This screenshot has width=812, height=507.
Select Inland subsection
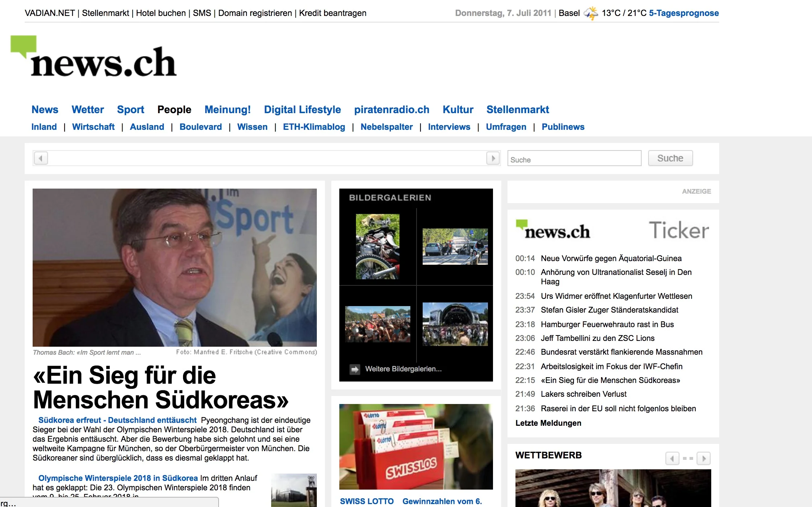coord(44,127)
